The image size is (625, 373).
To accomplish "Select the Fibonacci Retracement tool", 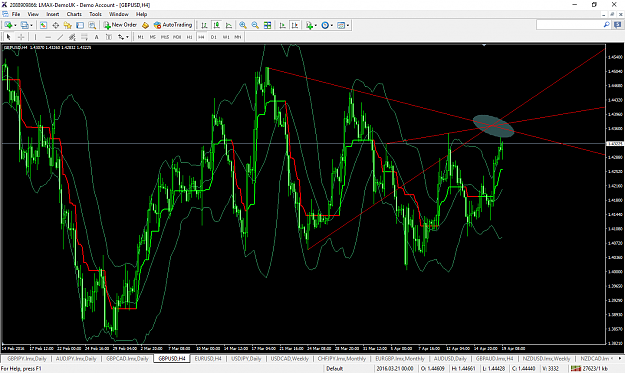I will pyautogui.click(x=85, y=37).
